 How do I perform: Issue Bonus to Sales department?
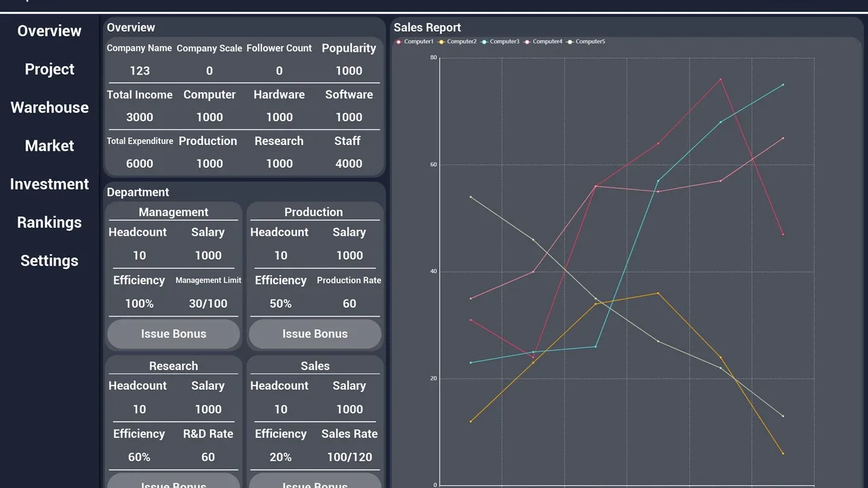pyautogui.click(x=315, y=481)
